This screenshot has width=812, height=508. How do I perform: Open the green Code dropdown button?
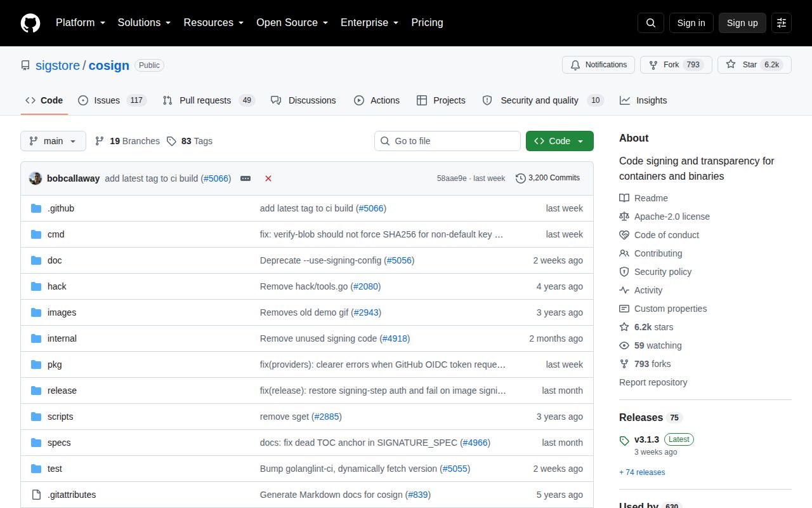coord(560,141)
